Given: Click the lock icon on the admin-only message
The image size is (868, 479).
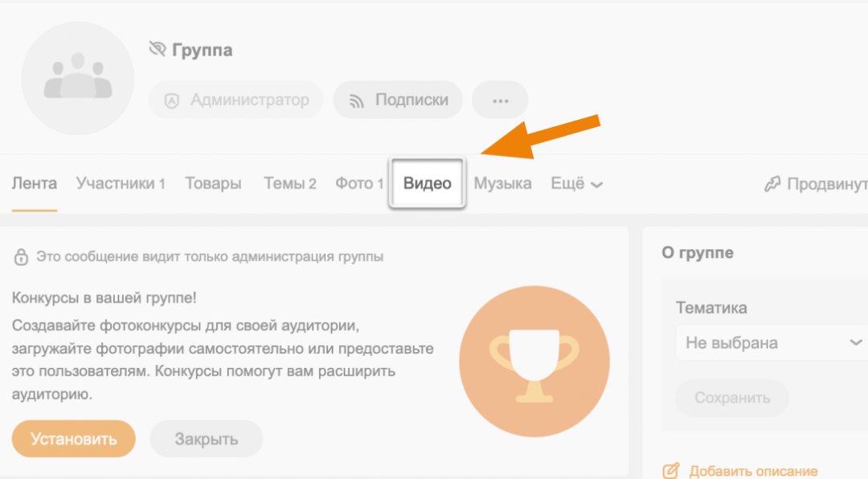Looking at the screenshot, I should [x=19, y=256].
